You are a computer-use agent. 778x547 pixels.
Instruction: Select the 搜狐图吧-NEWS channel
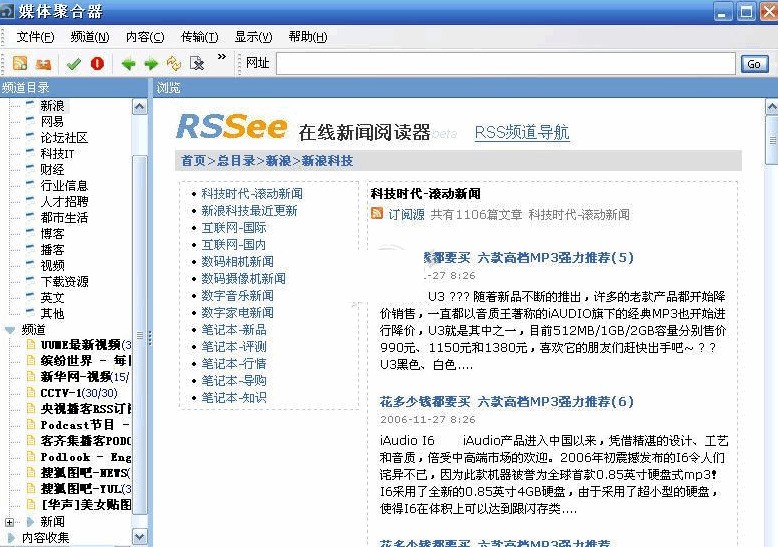click(x=86, y=473)
